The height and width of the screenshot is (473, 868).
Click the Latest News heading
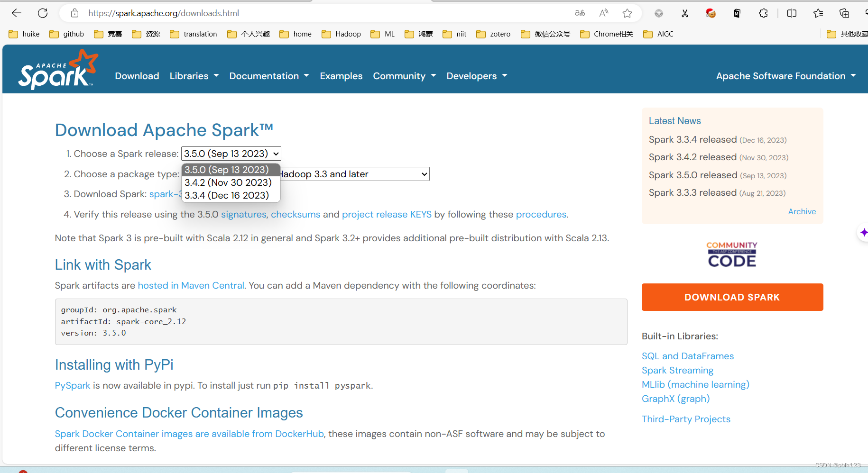(674, 121)
